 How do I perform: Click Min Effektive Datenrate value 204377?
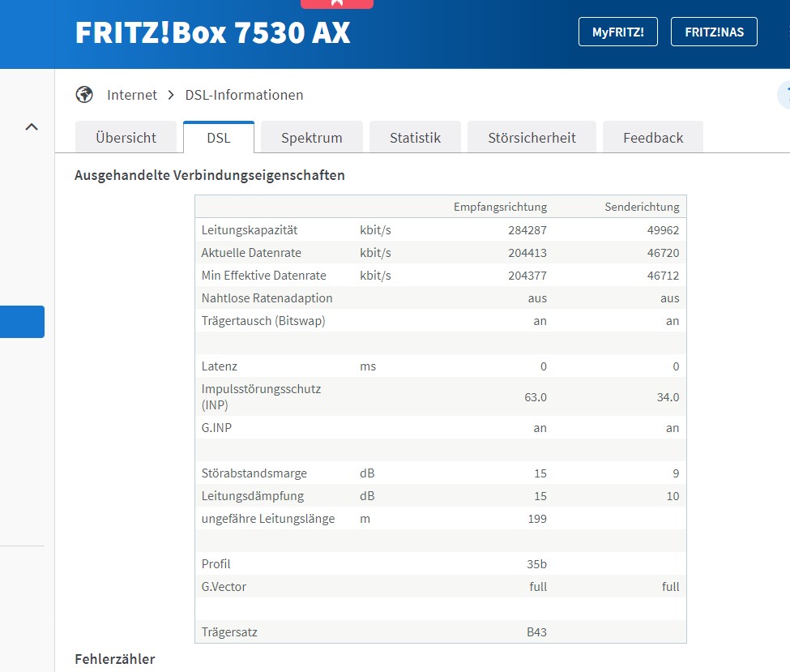[527, 276]
